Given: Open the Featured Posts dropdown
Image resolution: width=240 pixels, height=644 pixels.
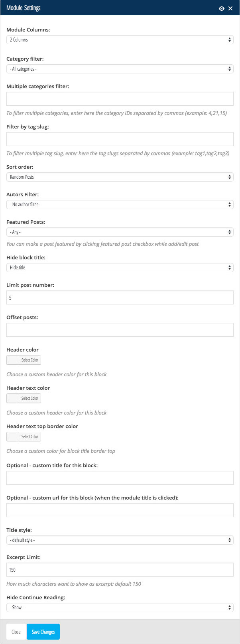Looking at the screenshot, I should pyautogui.click(x=120, y=232).
